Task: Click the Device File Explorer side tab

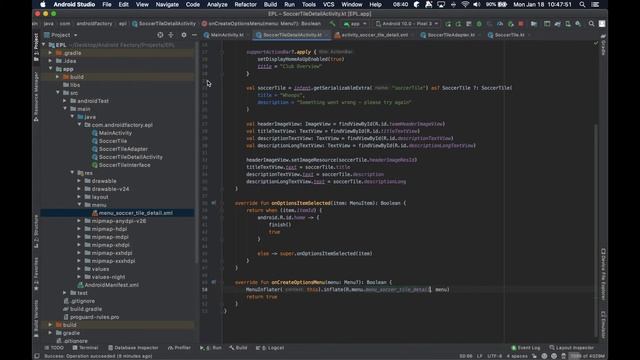Action: pyautogui.click(x=603, y=274)
